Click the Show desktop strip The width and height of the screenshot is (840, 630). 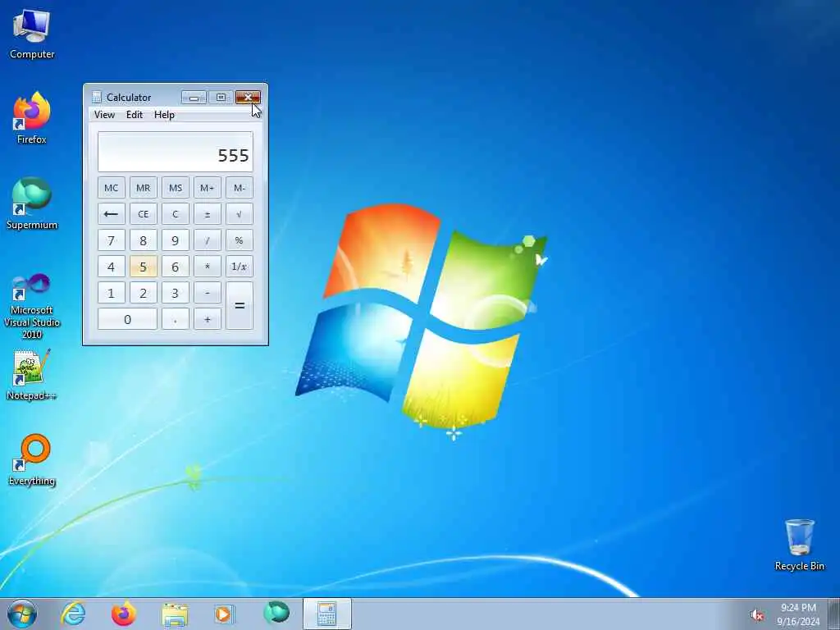[834, 614]
